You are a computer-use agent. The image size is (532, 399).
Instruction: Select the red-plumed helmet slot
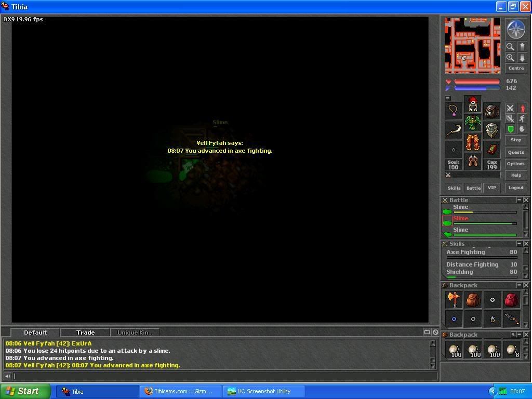click(473, 104)
